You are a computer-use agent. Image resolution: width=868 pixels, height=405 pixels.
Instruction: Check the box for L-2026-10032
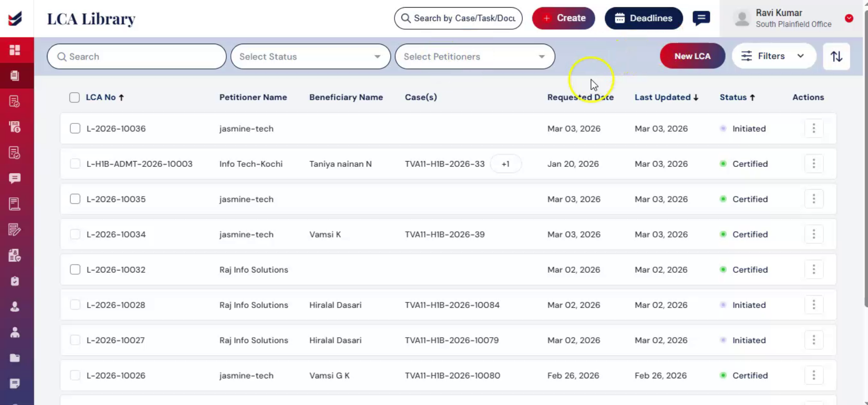point(75,270)
